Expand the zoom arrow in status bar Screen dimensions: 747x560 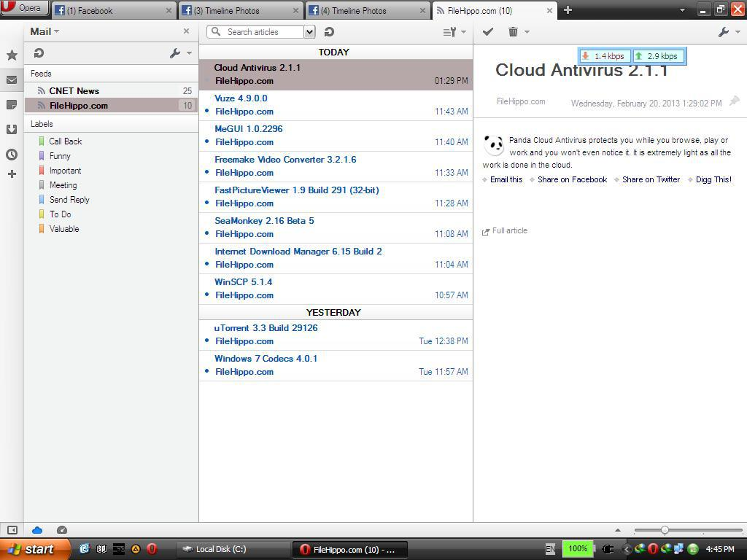point(618,530)
